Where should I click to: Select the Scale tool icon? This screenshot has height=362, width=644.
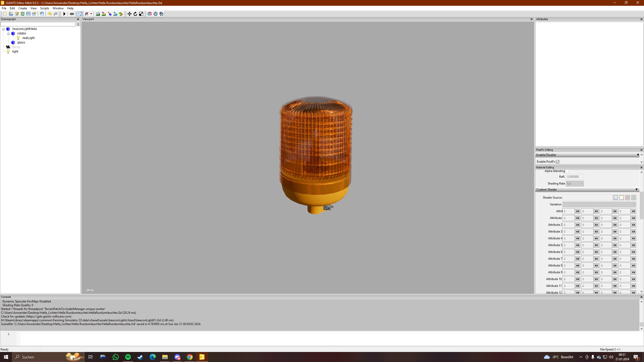[141, 14]
